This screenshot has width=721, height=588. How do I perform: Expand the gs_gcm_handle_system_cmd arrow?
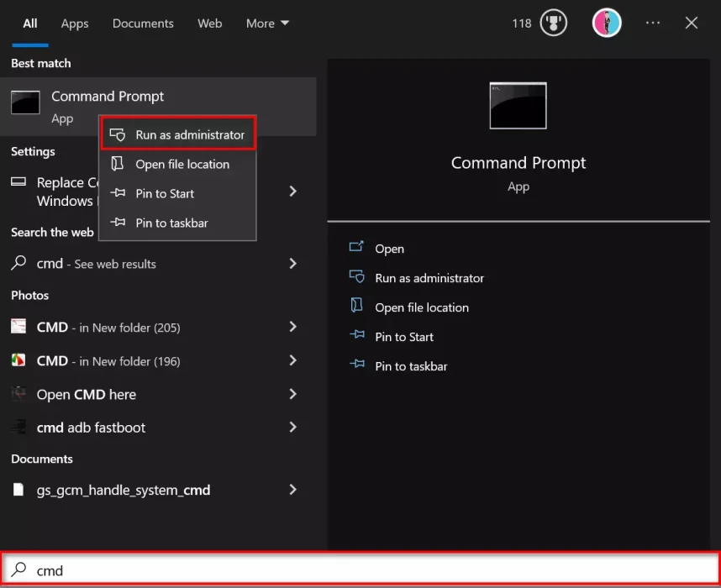point(293,490)
